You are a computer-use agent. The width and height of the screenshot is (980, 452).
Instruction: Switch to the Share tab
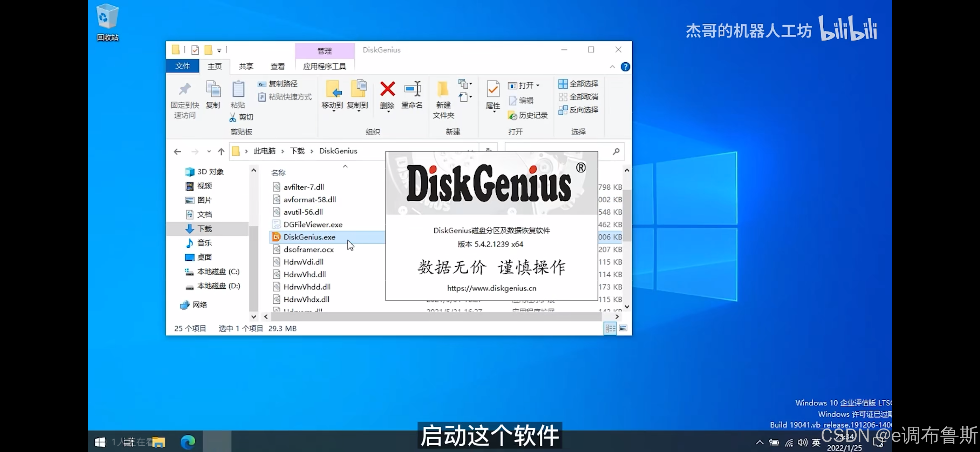246,67
